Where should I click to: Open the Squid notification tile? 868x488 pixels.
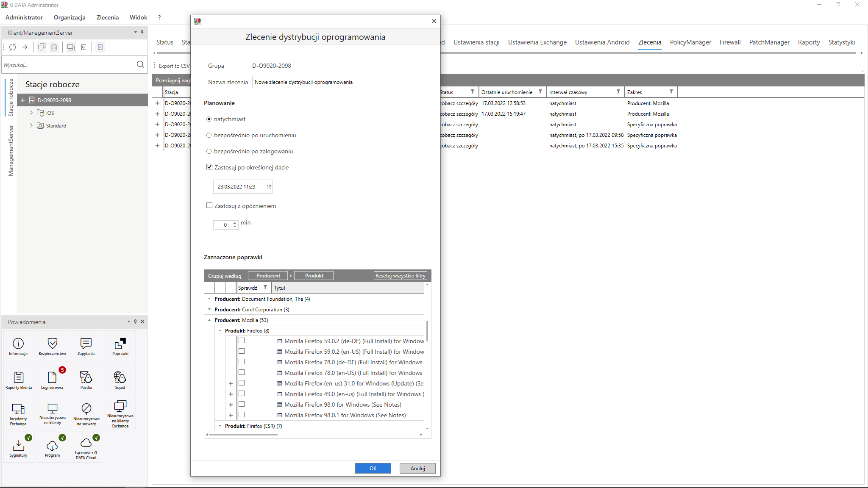click(120, 380)
